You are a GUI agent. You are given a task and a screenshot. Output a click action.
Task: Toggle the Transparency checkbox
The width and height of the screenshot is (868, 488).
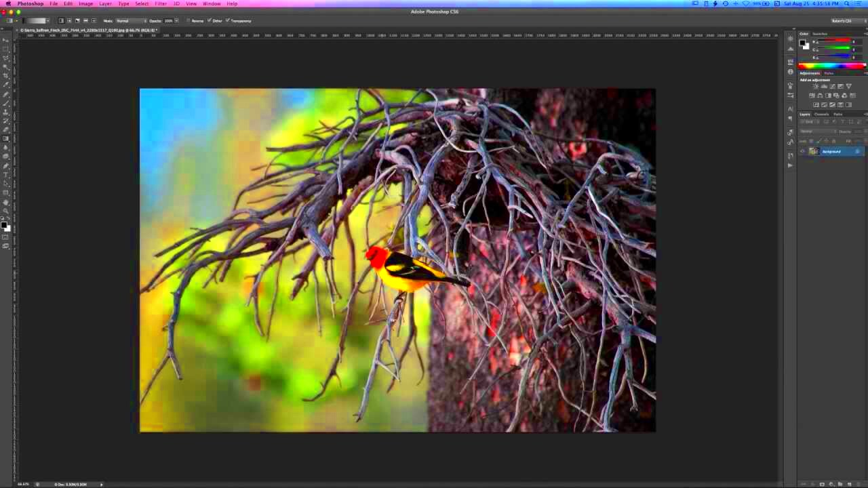click(x=227, y=20)
